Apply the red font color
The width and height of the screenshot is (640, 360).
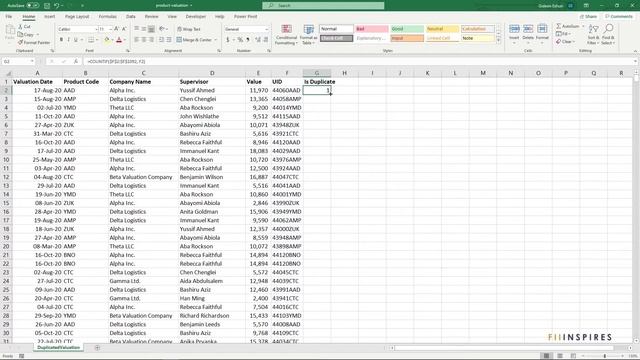pos(119,40)
